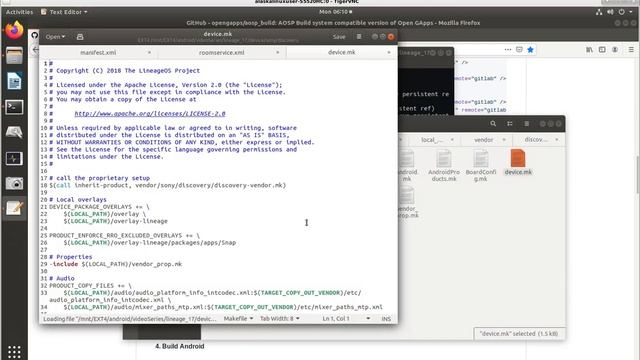The height and width of the screenshot is (360, 640).
Task: Toggle view mode in the Files window
Action: click(510, 124)
